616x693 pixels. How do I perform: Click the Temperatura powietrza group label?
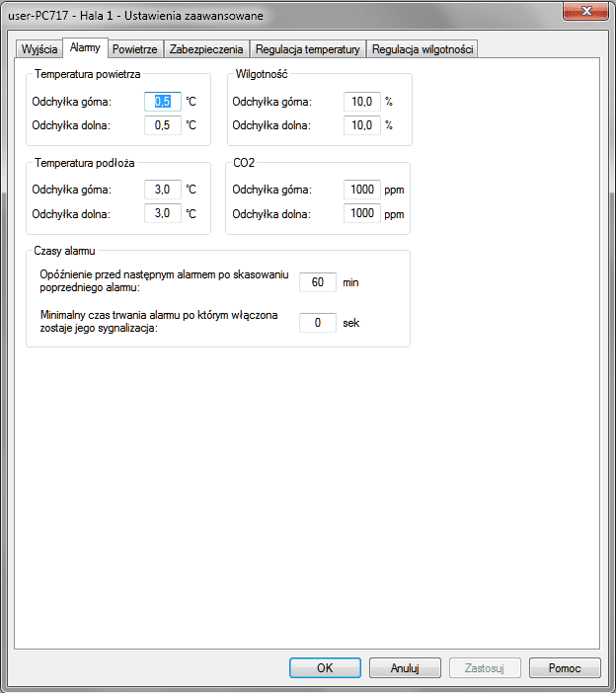click(x=88, y=74)
